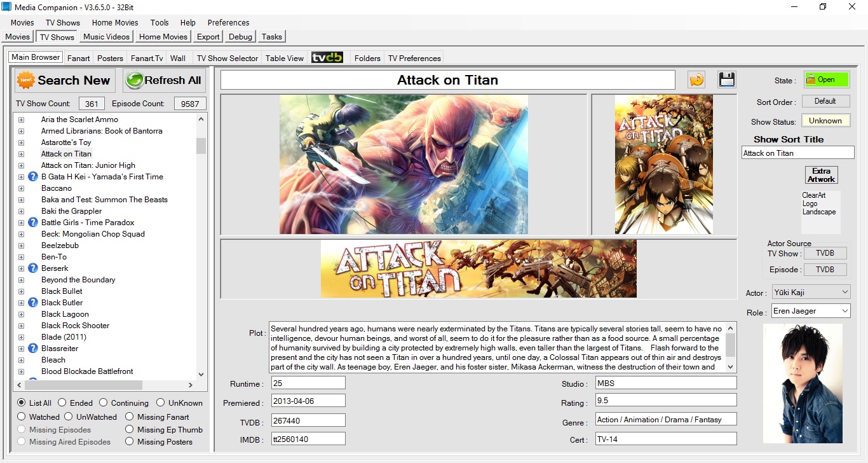The width and height of the screenshot is (868, 463).
Task: Click the Default sort order button
Action: [825, 101]
